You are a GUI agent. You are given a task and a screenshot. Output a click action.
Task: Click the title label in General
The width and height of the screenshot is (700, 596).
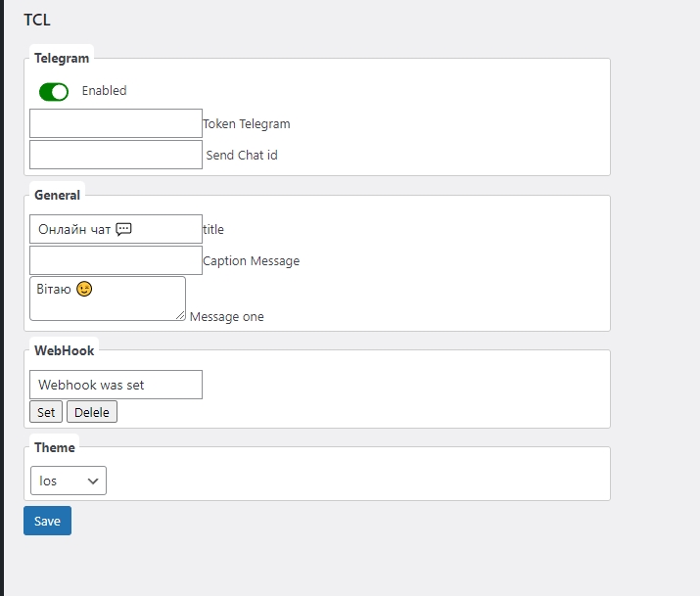coord(213,229)
